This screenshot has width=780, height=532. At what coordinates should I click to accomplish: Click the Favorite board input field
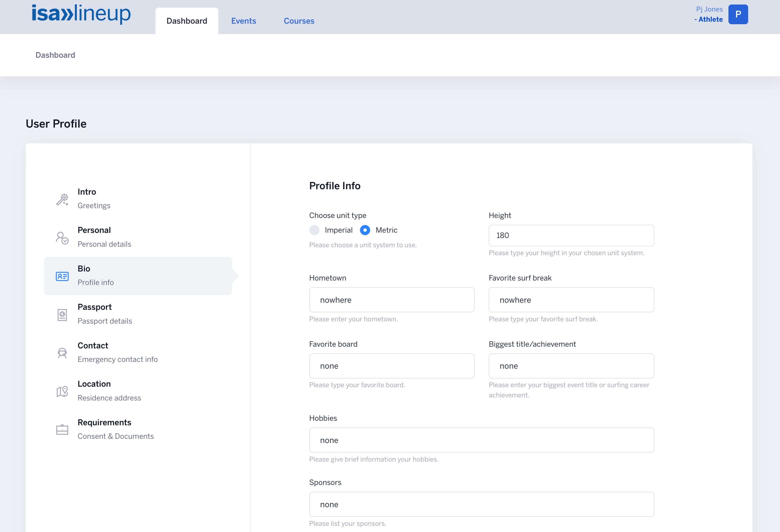392,366
